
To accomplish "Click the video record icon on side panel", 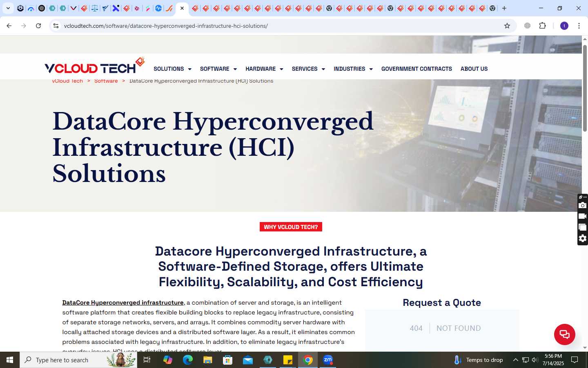I will pos(583,216).
